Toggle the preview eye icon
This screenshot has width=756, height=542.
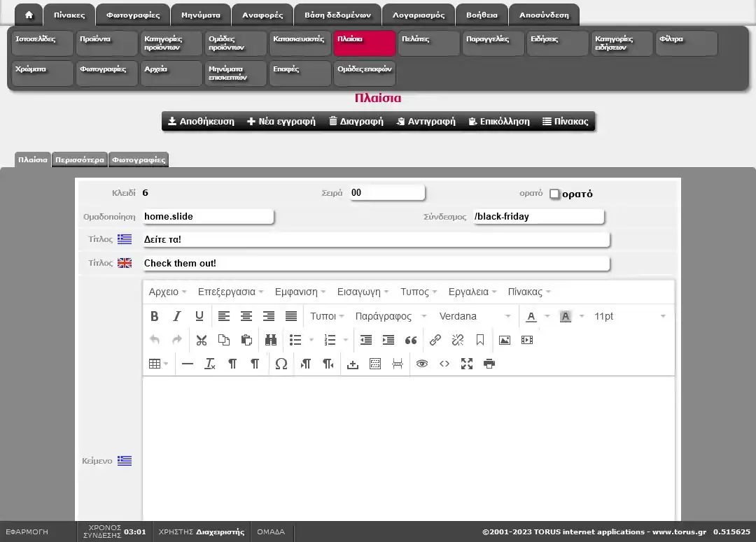click(x=421, y=364)
